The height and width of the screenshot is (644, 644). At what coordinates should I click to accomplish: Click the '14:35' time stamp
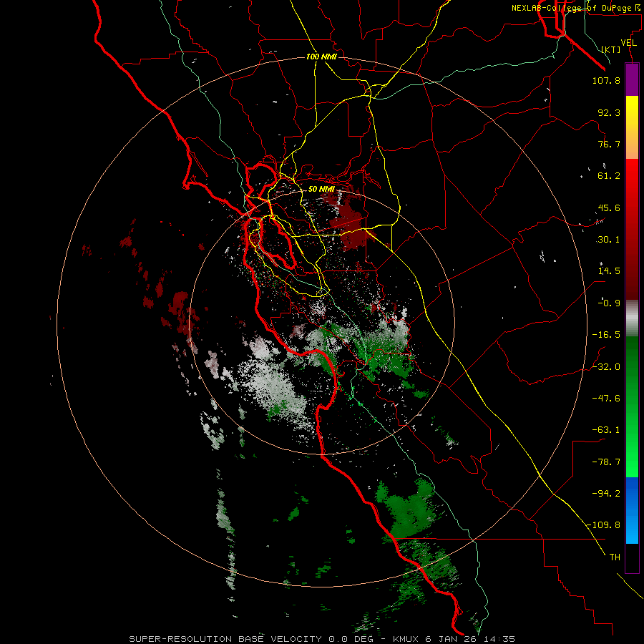(x=500, y=639)
